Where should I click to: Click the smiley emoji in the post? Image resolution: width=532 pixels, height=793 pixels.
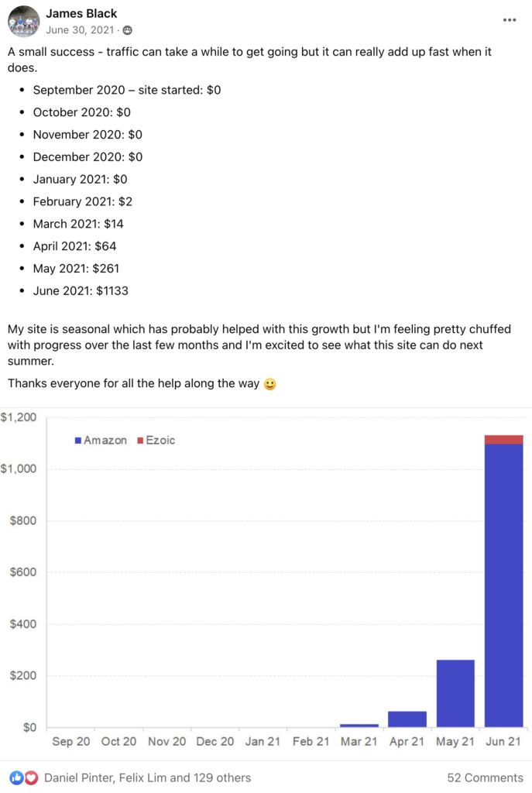[270, 384]
